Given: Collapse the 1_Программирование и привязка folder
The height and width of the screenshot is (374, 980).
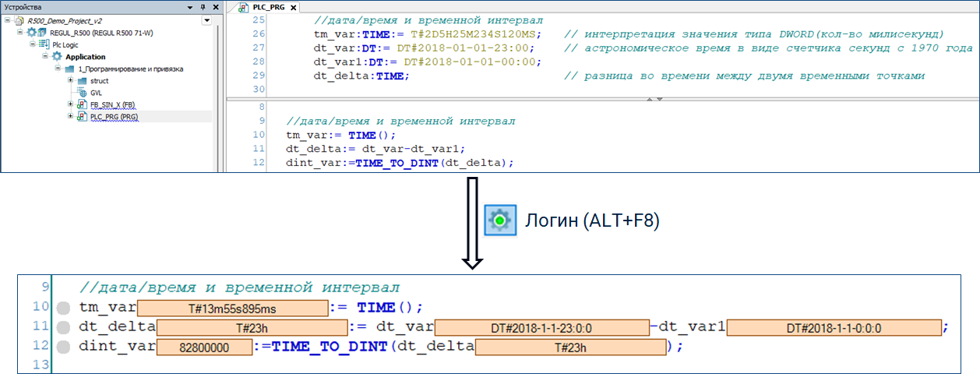Looking at the screenshot, I should click(x=58, y=69).
